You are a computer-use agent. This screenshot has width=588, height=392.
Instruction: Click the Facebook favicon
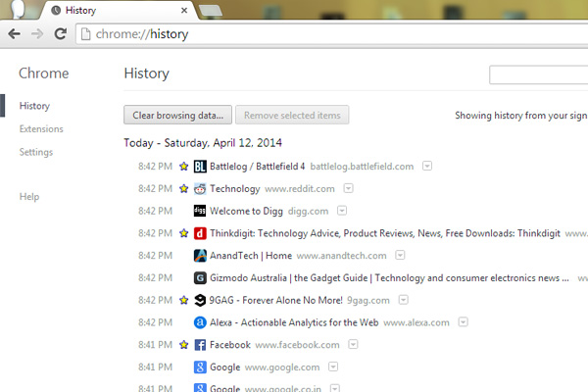200,345
